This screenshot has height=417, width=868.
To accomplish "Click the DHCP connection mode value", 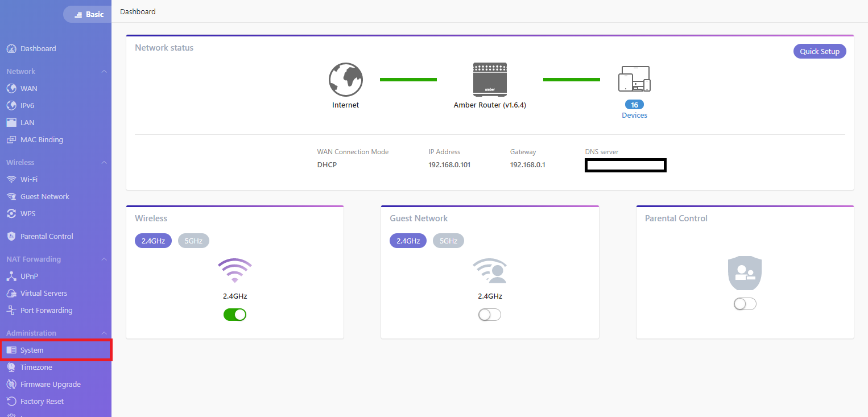I will click(x=328, y=165).
